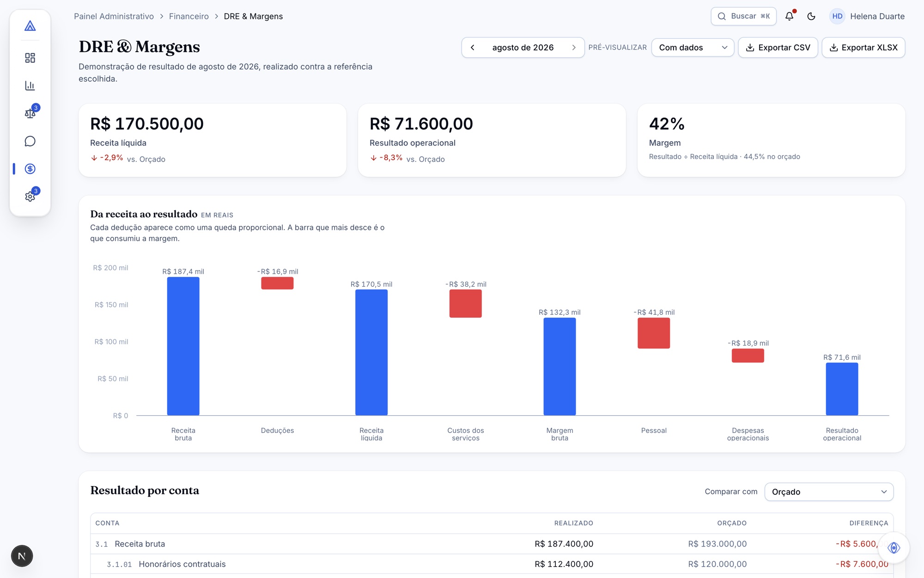Click the Custos dos serviços red bar
This screenshot has width=924, height=578.
466,304
